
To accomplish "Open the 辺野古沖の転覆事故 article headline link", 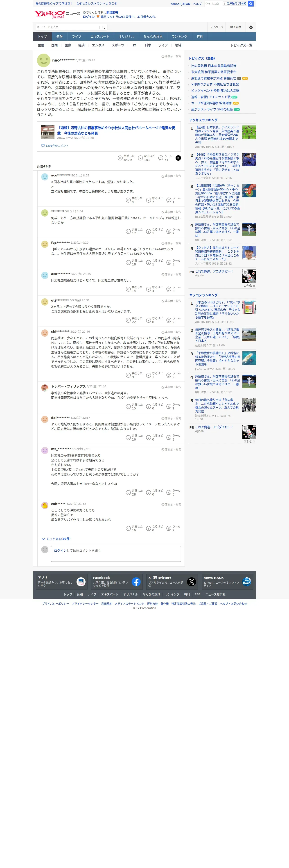I will [x=116, y=130].
